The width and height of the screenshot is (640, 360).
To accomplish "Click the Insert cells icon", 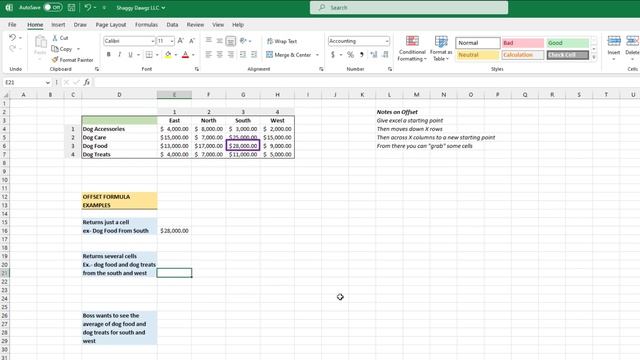I will click(x=614, y=41).
